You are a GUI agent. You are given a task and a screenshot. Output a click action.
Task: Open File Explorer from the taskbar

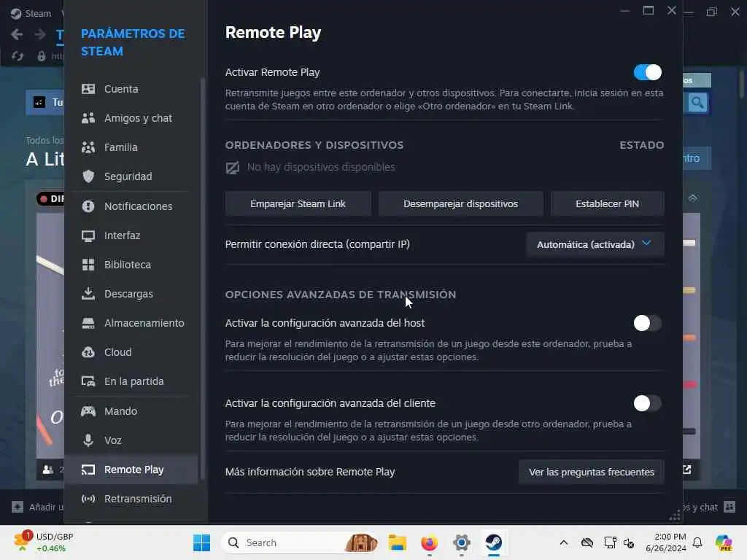(x=398, y=542)
